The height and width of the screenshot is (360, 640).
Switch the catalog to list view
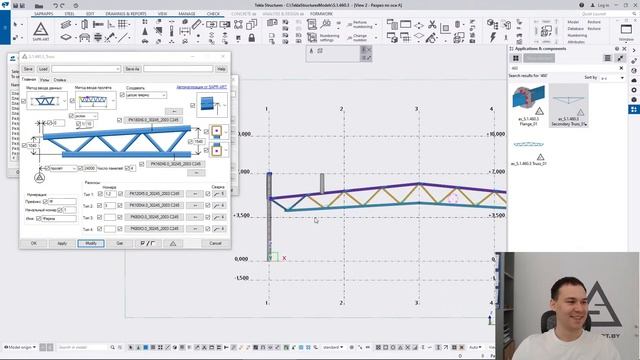click(x=608, y=58)
